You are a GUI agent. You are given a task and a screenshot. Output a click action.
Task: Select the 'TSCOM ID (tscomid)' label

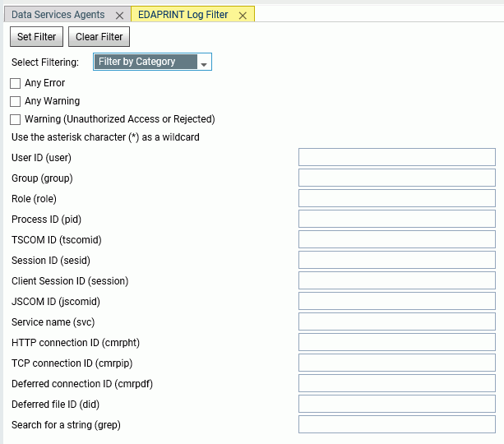[x=56, y=240]
